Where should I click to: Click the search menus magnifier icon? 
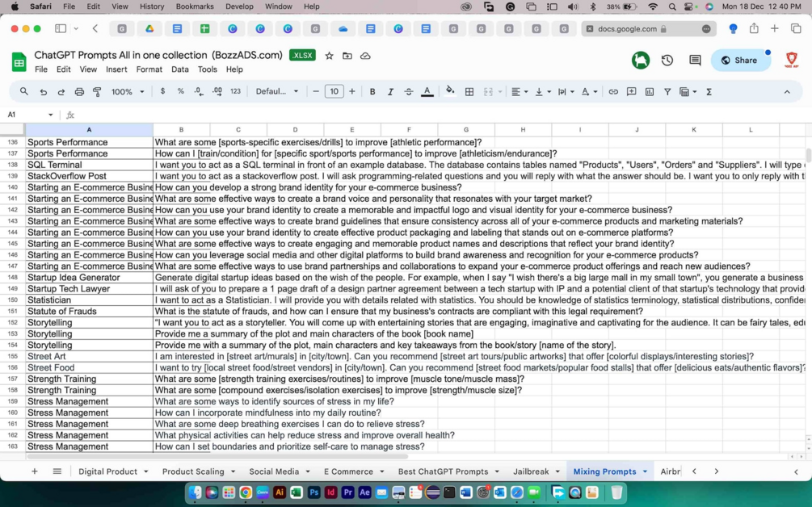[23, 91]
